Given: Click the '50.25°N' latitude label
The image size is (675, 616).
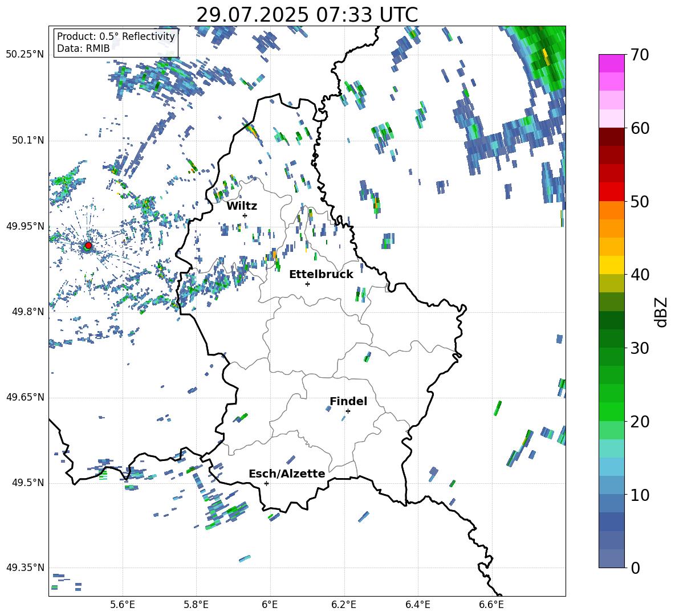Looking at the screenshot, I should (25, 54).
